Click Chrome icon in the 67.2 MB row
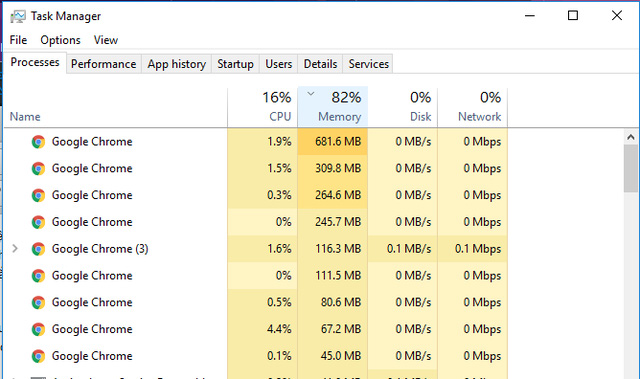 [x=38, y=329]
